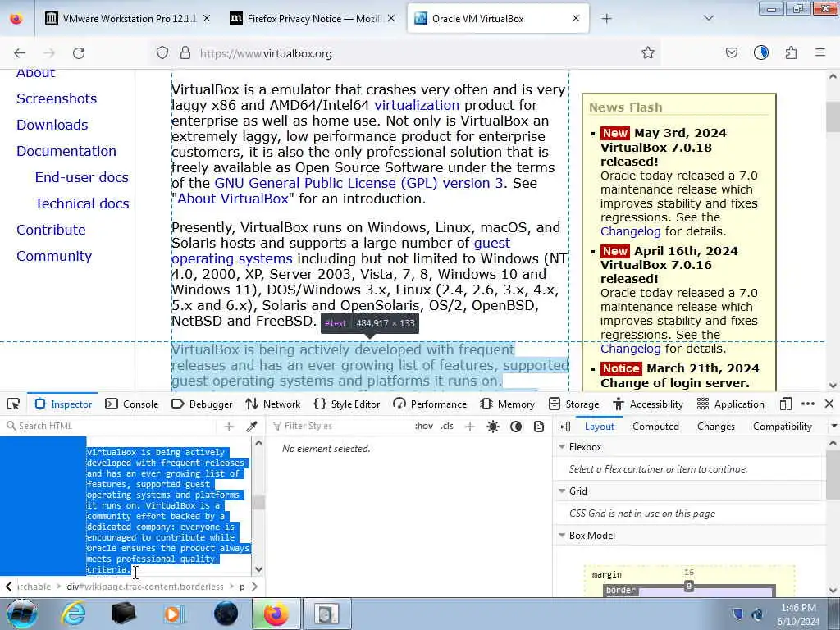This screenshot has width=840, height=630.
Task: Open DevTools three-dot customize menu
Action: (808, 404)
